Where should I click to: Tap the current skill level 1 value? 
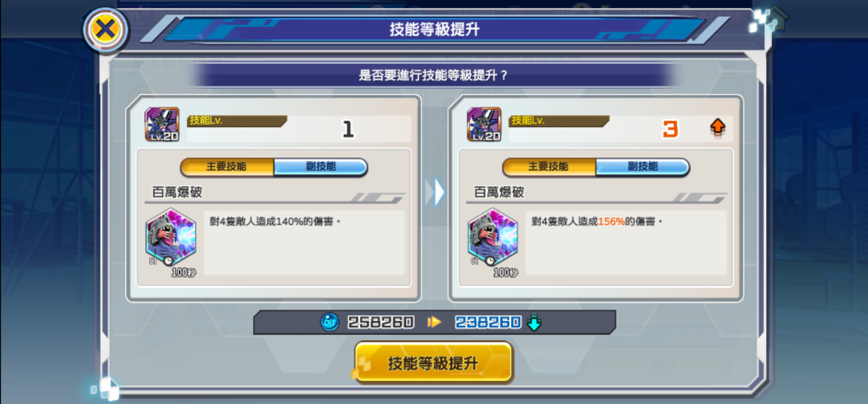coord(348,129)
